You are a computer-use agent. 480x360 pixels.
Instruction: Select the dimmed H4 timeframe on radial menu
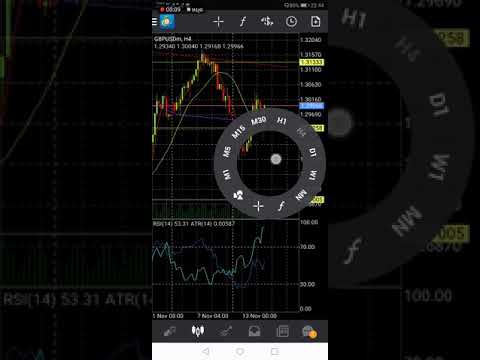point(301,132)
